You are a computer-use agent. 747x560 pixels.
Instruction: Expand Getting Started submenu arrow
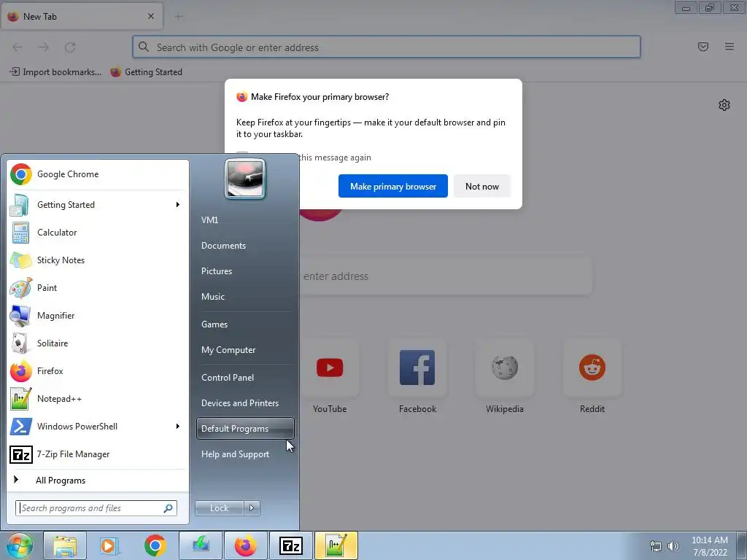(x=178, y=205)
